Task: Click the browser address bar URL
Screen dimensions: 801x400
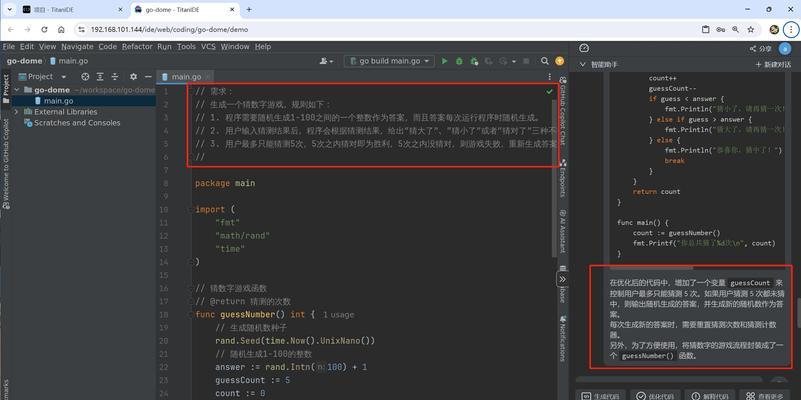Action: click(x=169, y=30)
